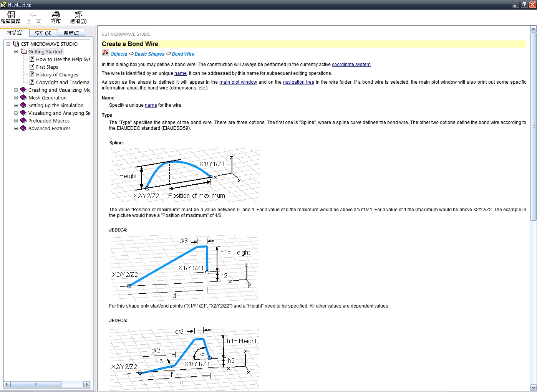Click the Getting Started open book icon
The image size is (537, 392).
23,51
